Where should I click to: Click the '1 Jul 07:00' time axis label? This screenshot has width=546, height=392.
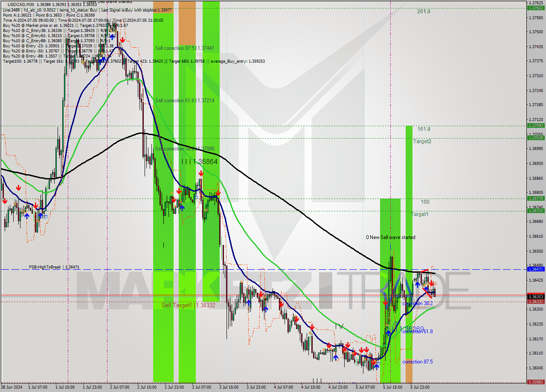click(38, 387)
